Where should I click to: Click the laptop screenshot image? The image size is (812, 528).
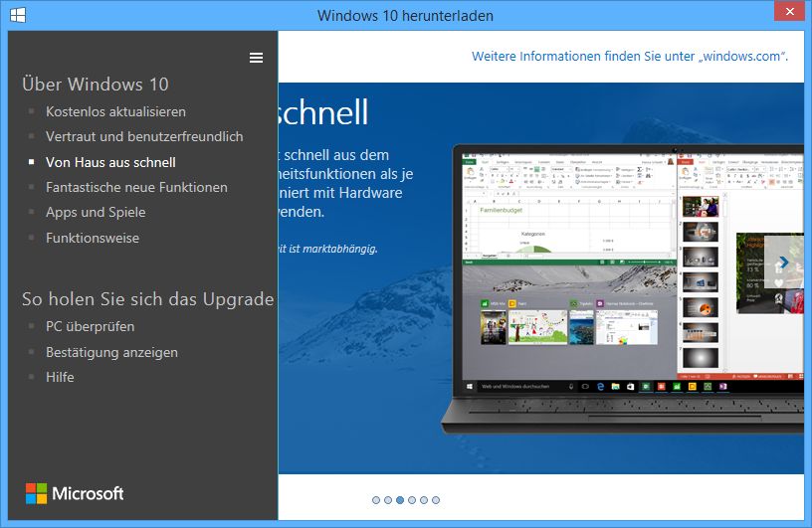click(x=623, y=288)
